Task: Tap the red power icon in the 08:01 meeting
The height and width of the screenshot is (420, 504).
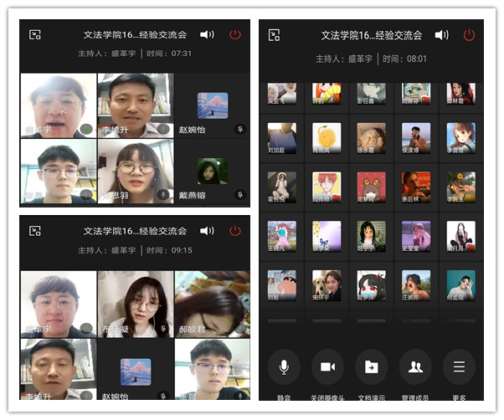Action: (x=469, y=35)
